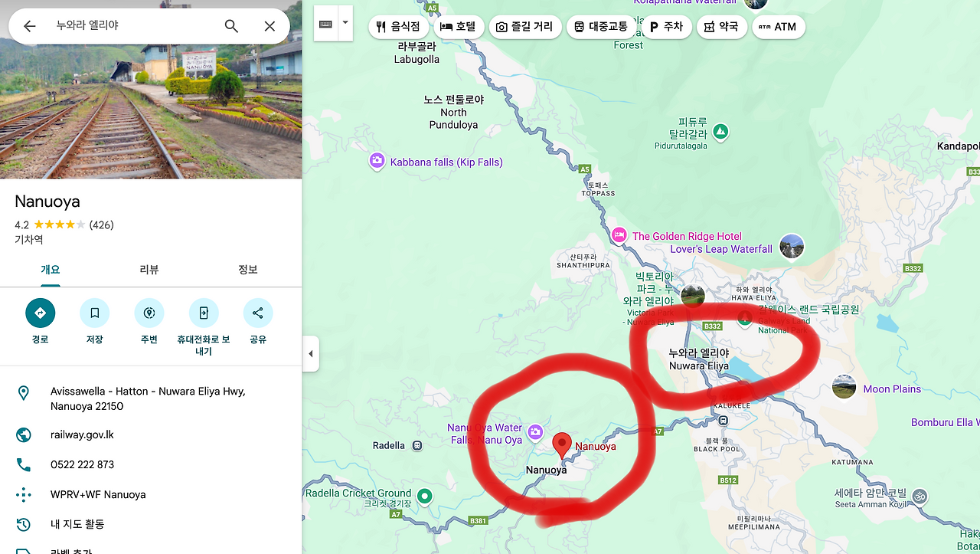Viewport: 980px width, 554px height.
Task: Switch to the 리뷰 tab
Action: 149,270
